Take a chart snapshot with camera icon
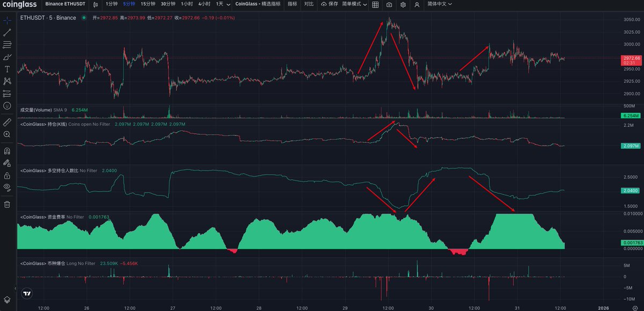644x311 pixels. pyautogui.click(x=389, y=4)
